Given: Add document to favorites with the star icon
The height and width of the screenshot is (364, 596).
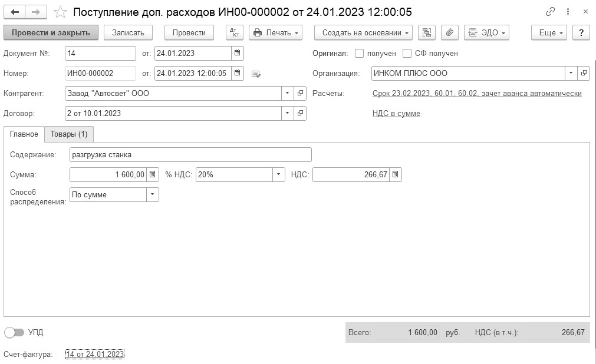Looking at the screenshot, I should [60, 12].
